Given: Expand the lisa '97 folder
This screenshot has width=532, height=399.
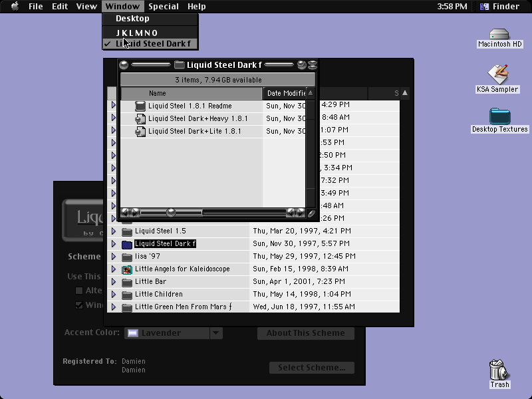Looking at the screenshot, I should pos(114,257).
